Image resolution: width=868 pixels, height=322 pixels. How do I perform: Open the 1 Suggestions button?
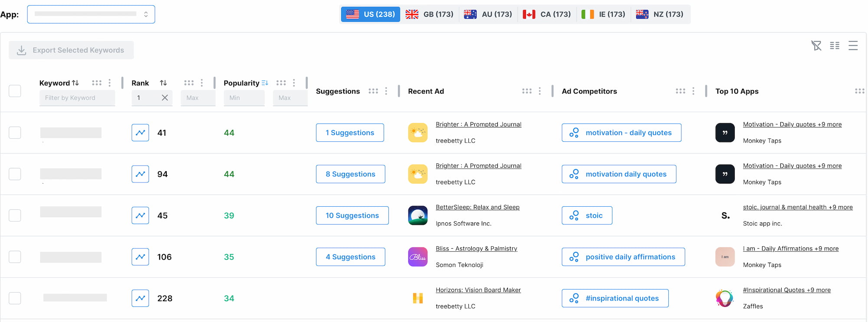point(350,133)
